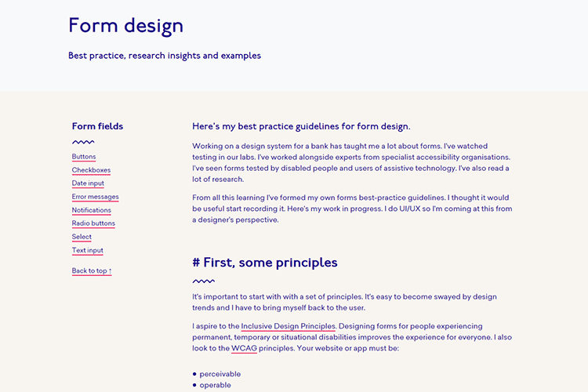Open the Buttons link in sidebar
Viewport: 588px width, 392px height.
coord(84,157)
